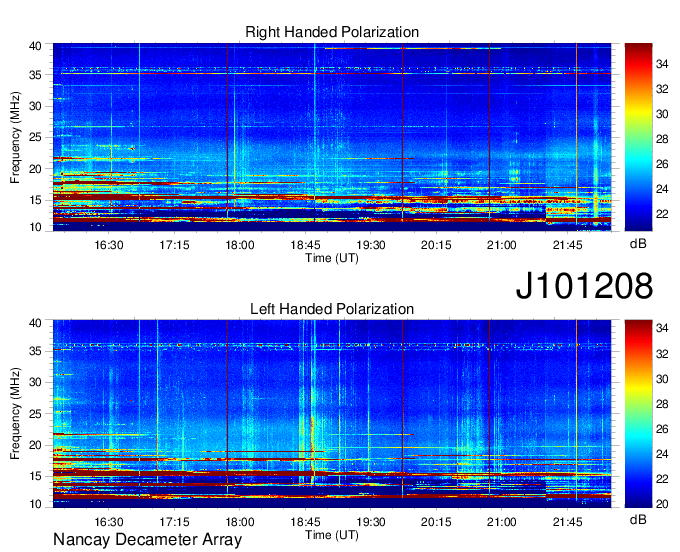Click the 18:45 time tick under Left Handed plot
Viewport: 680px width, 552px height.
point(305,522)
